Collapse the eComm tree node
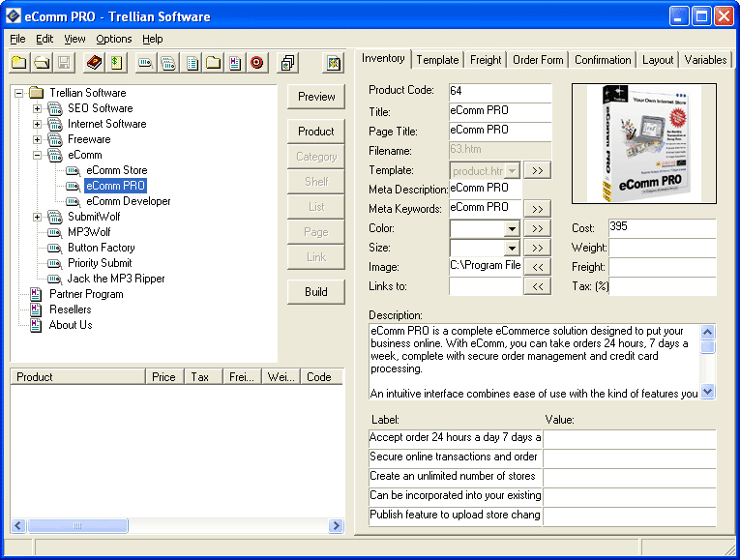Viewport: 740px width, 560px height. (37, 155)
